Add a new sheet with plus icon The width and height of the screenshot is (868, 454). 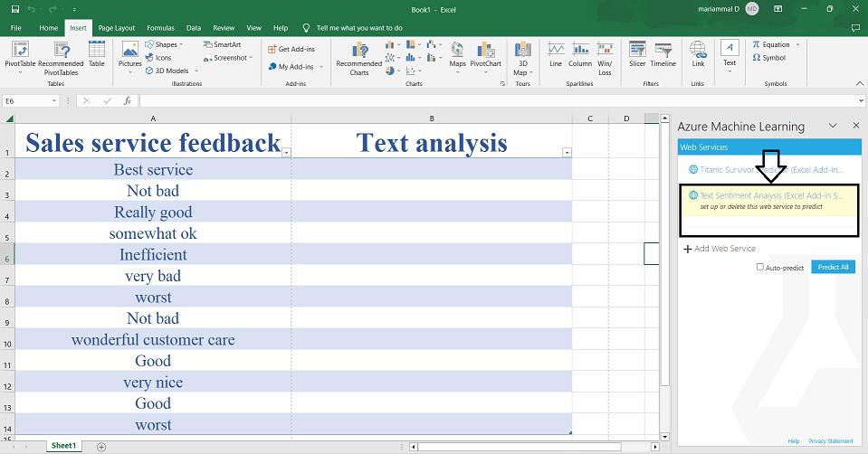[101, 446]
